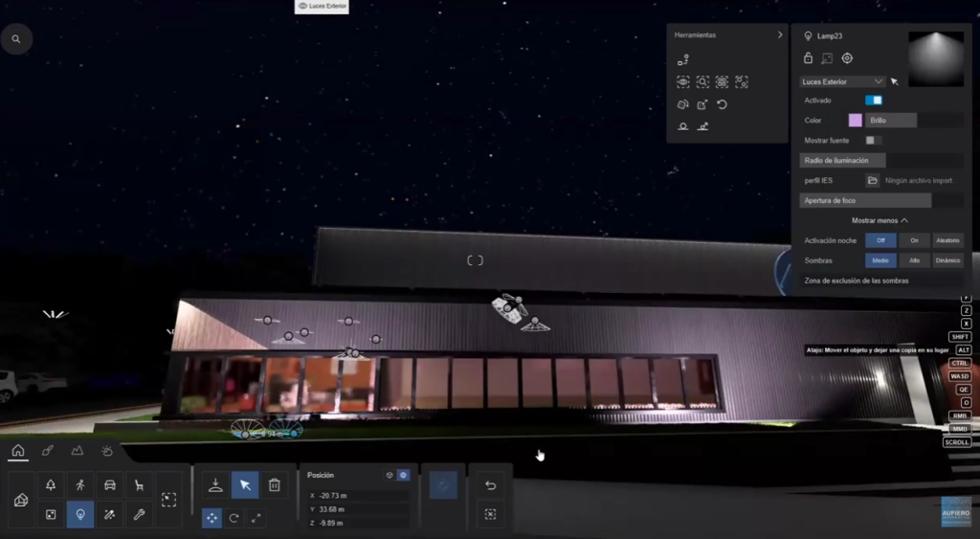980x539 pixels.
Task: Set Sombras to Dinámico
Action: pyautogui.click(x=947, y=260)
